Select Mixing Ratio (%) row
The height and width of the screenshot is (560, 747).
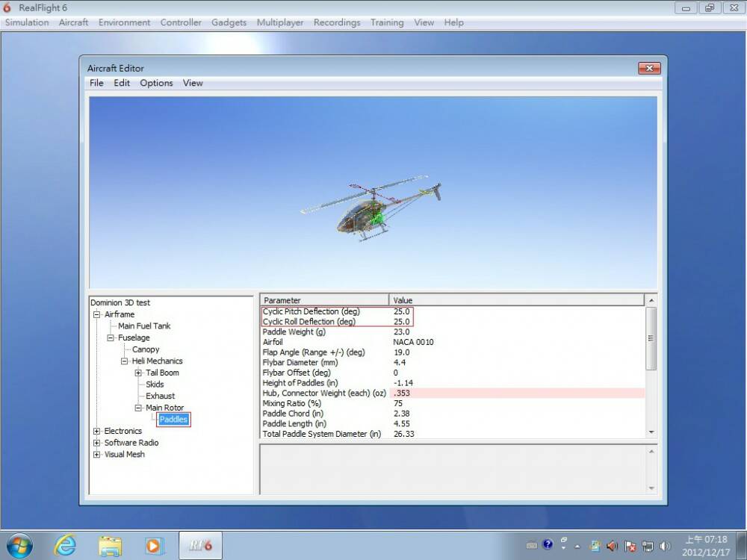pyautogui.click(x=452, y=403)
